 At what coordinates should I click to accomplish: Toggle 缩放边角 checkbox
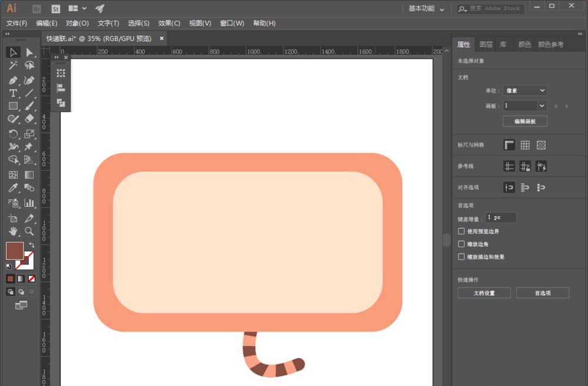pos(461,244)
